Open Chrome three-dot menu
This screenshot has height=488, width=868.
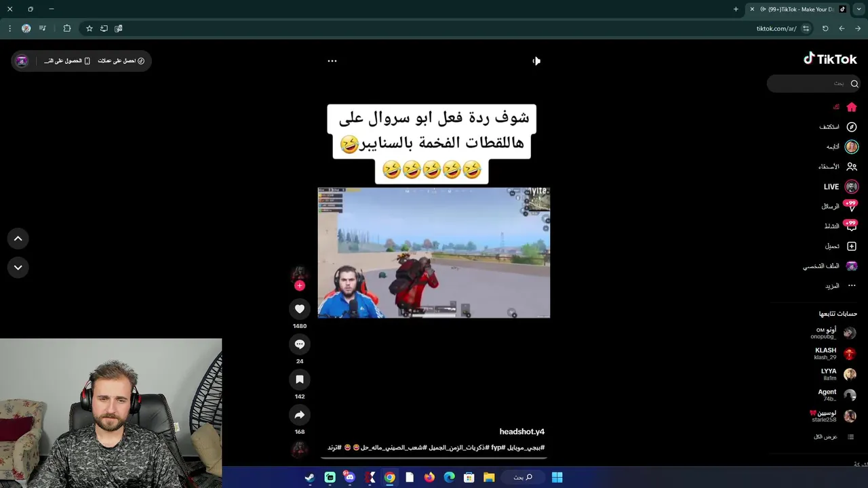click(9, 28)
